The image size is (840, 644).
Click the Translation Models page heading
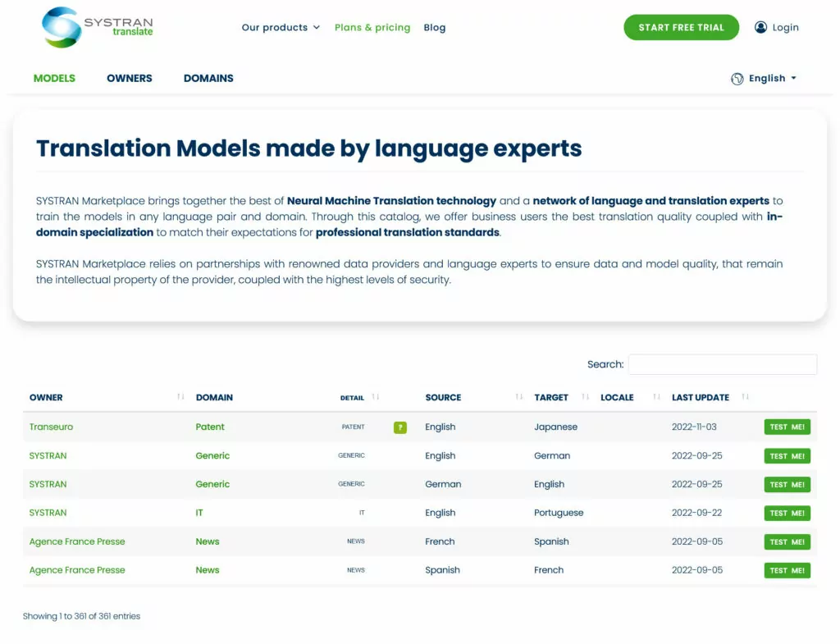coord(309,148)
